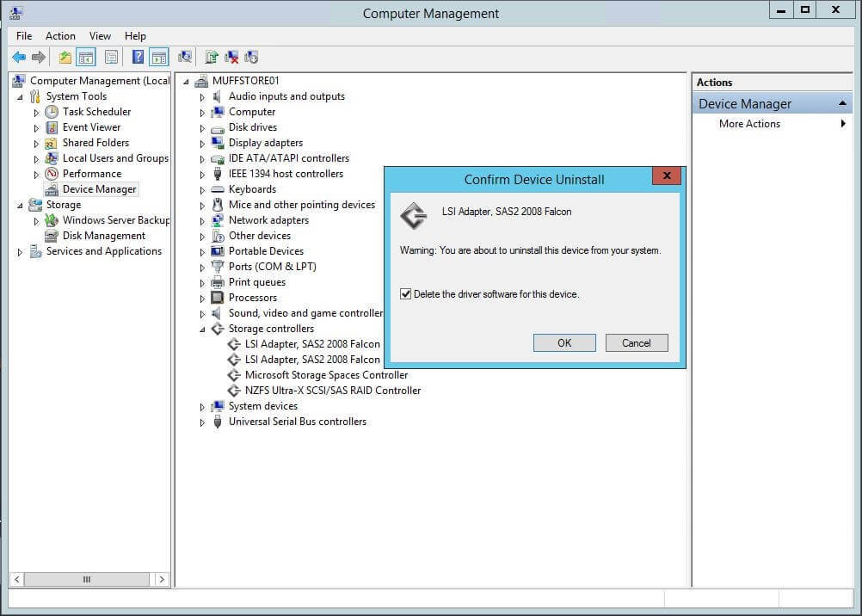Image resolution: width=862 pixels, height=616 pixels.
Task: Select Disk Management in the console tree
Action: pos(103,236)
